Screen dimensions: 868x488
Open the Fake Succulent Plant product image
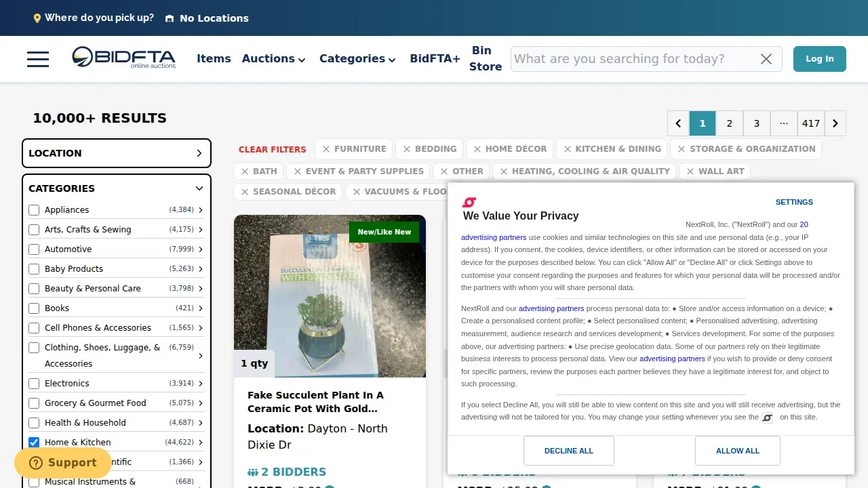[x=330, y=296]
